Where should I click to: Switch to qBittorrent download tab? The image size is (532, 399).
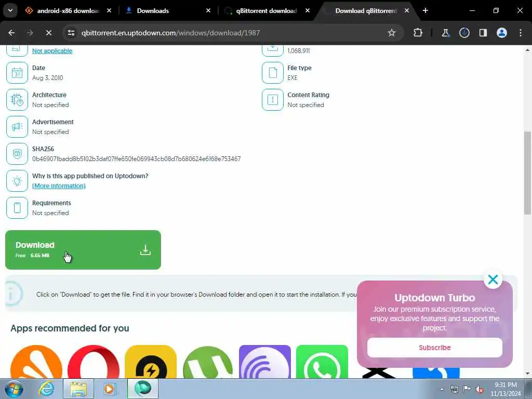(267, 11)
